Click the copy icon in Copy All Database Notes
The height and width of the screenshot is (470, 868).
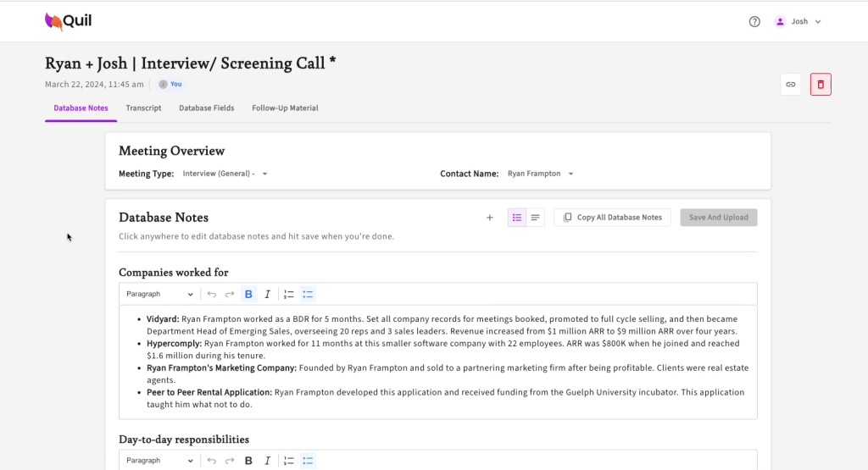coord(567,218)
